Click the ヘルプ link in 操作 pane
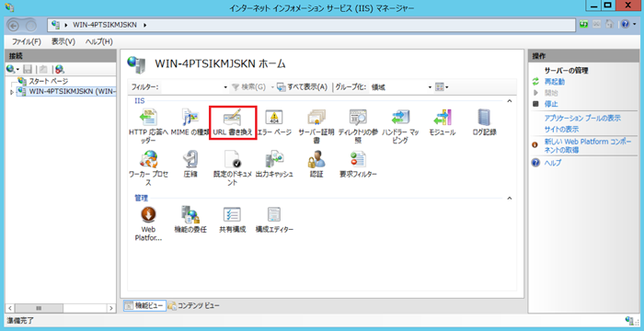This screenshot has height=331, width=644. click(553, 163)
